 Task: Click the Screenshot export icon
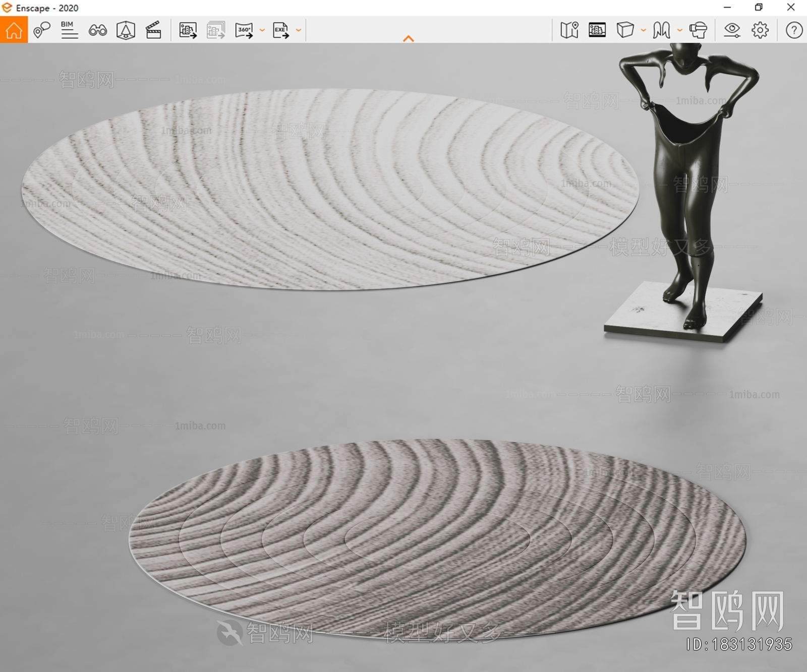coord(188,30)
